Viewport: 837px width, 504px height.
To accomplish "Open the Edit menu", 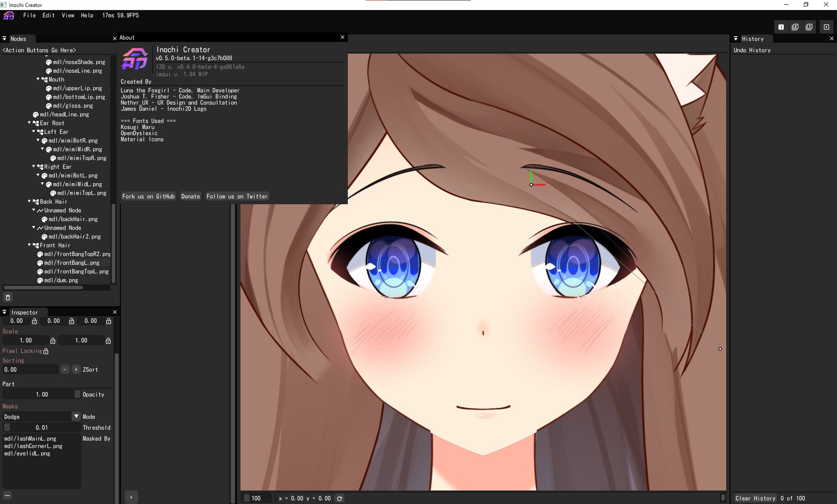I will click(x=48, y=15).
